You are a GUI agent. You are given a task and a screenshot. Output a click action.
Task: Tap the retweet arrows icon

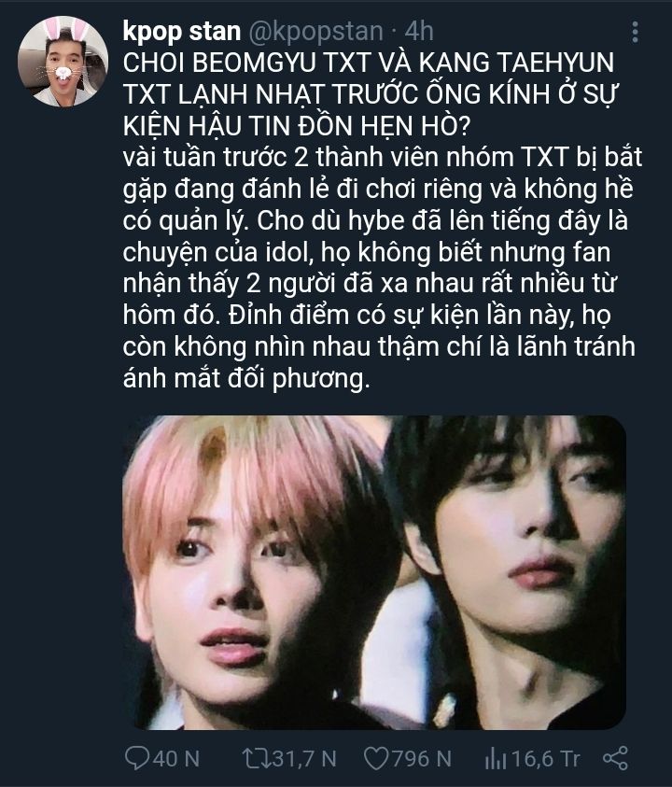[x=256, y=758]
